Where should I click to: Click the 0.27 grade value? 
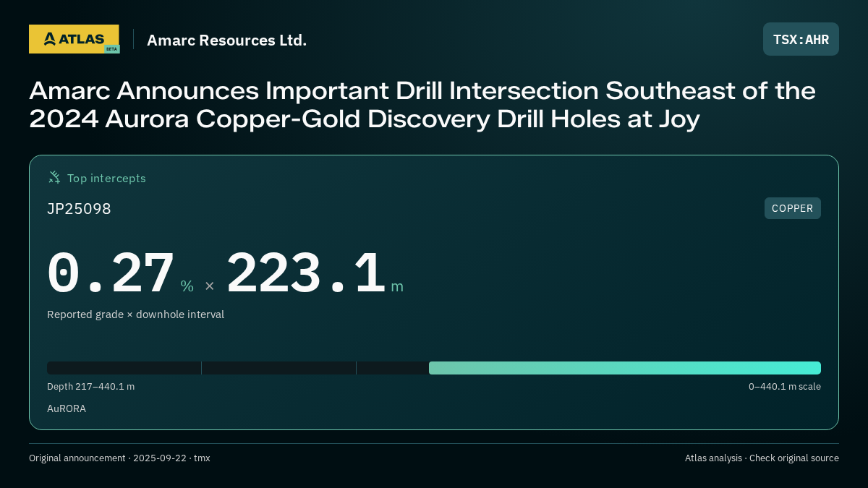111,273
